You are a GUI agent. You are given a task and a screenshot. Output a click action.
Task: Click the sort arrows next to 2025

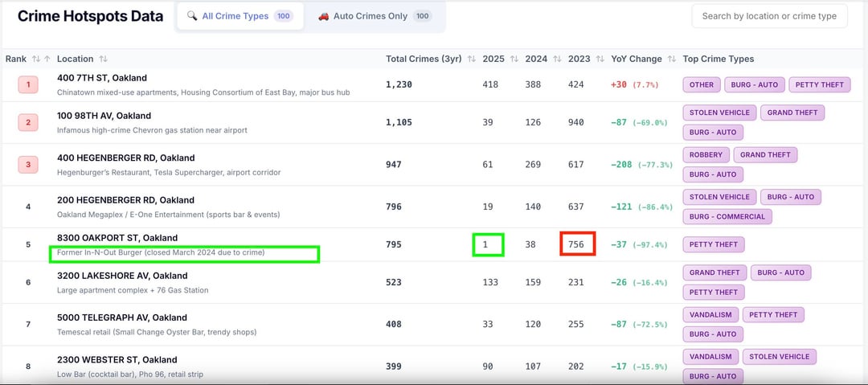point(514,59)
